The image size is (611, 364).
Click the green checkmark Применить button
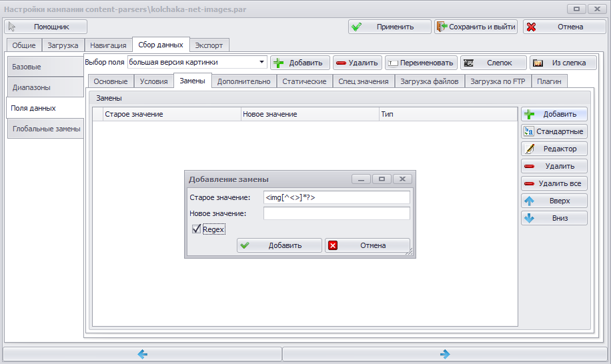(390, 27)
